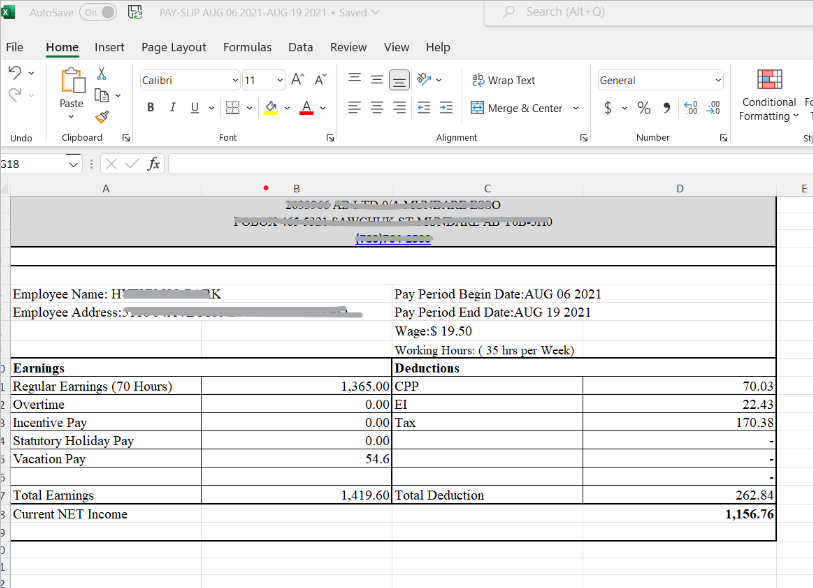Viewport: 813px width, 588px height.
Task: Open the Calibri font name dropdown
Action: pos(235,80)
